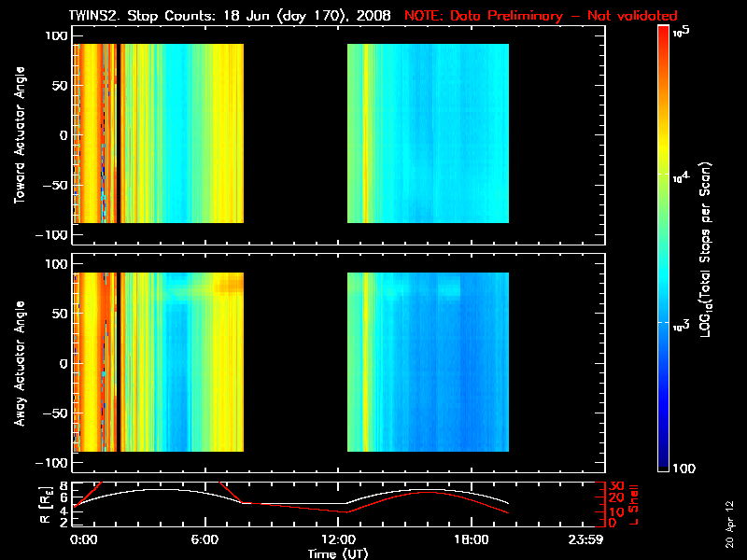Click the 10^4 color bar tick label
The height and width of the screenshot is (560, 747).
point(681,175)
